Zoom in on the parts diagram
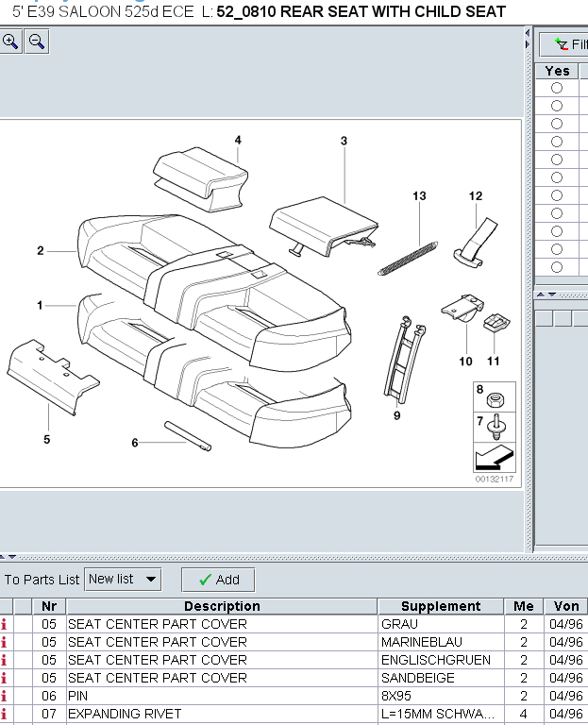The height and width of the screenshot is (725, 588). point(10,42)
